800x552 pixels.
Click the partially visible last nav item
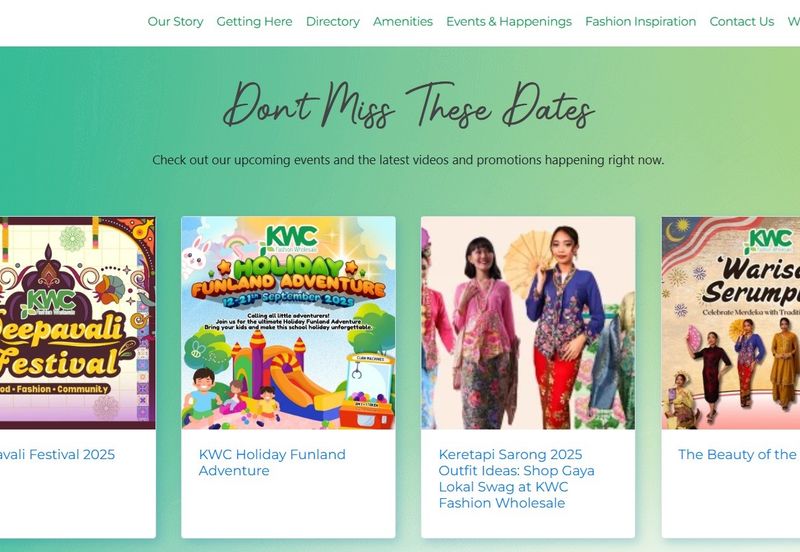pos(793,21)
